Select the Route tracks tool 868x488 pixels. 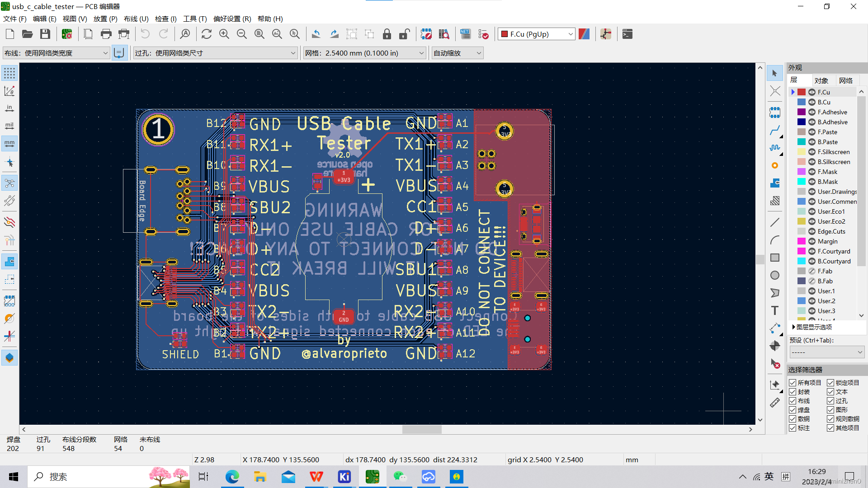pos(775,131)
